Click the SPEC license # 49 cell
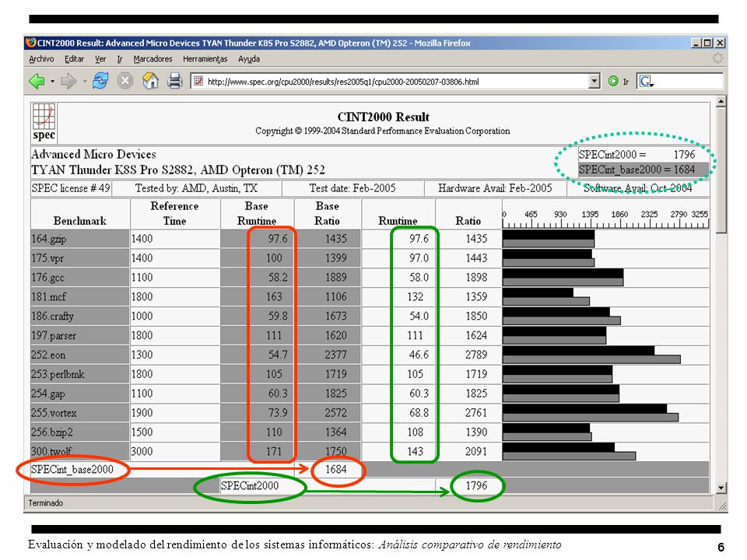Viewport: 747px width, 560px height. click(71, 188)
